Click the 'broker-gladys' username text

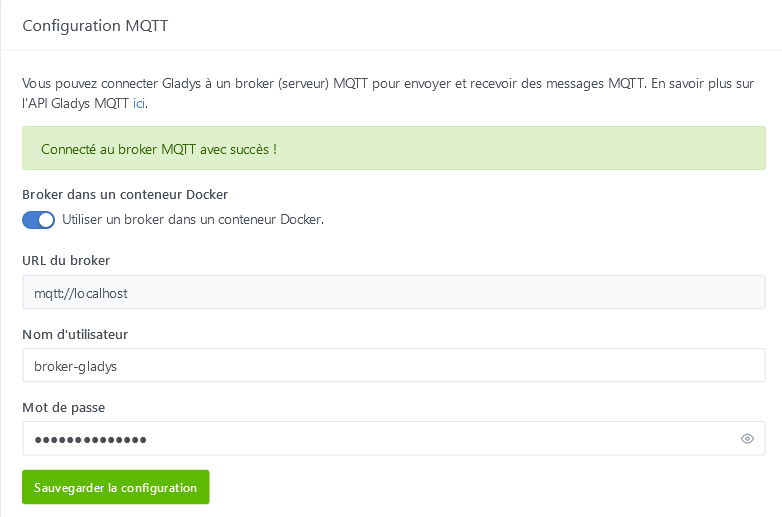(x=75, y=366)
